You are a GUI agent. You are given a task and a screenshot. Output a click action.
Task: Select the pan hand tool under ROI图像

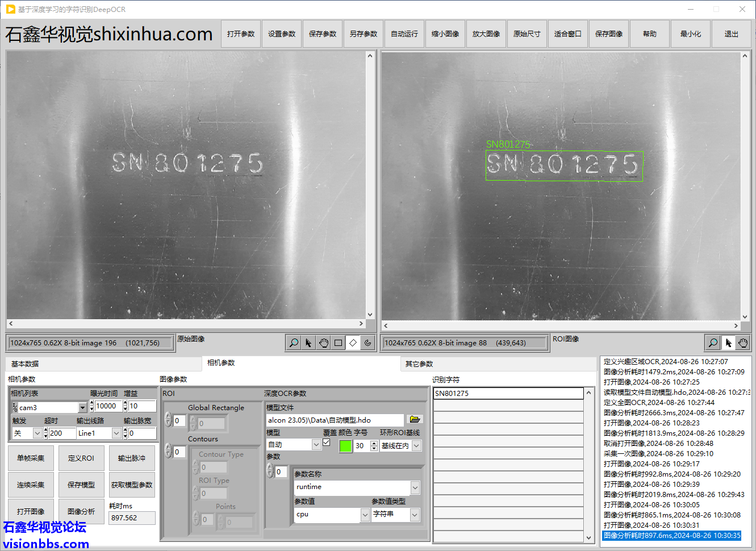tap(743, 343)
